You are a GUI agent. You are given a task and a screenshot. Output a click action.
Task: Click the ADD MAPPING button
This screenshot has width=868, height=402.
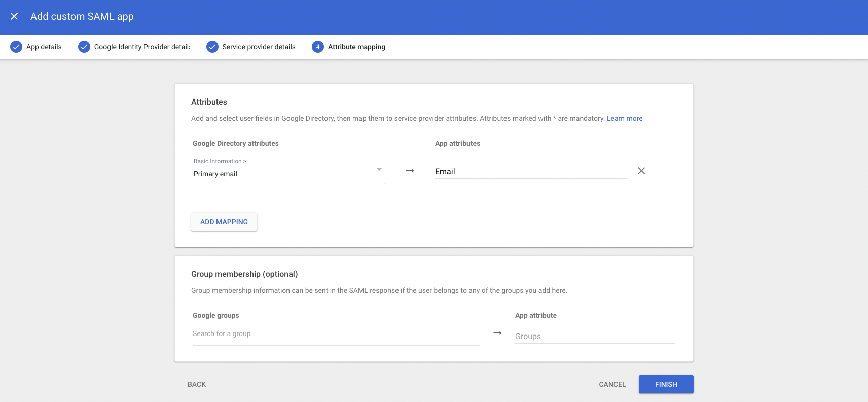click(x=224, y=222)
